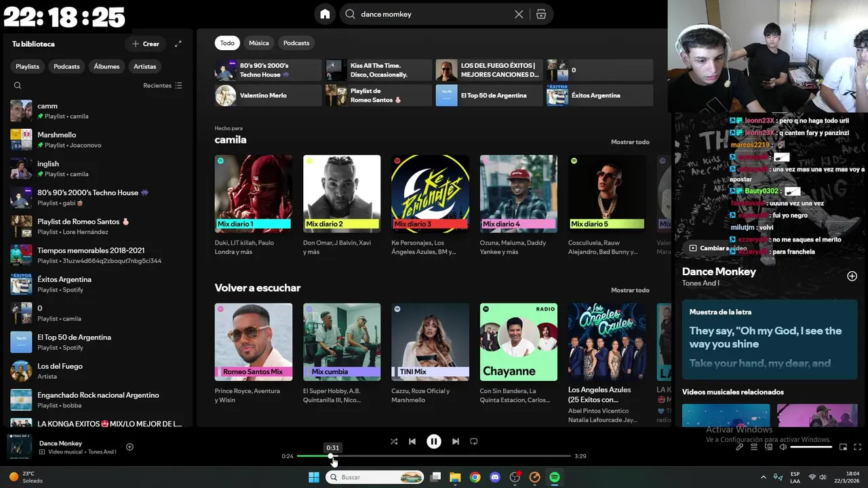Pause the current song
868x488 pixels.
(434, 441)
